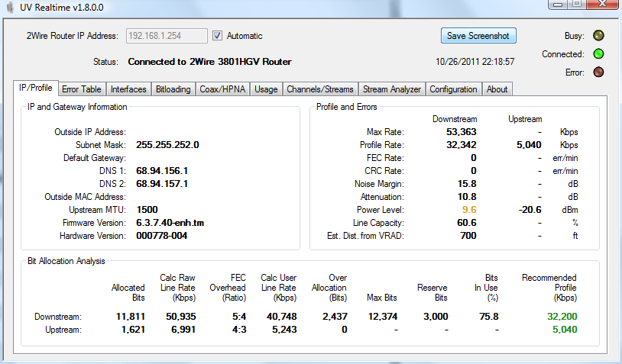The image size is (622, 364).
Task: Open the Usage tab
Action: point(266,89)
